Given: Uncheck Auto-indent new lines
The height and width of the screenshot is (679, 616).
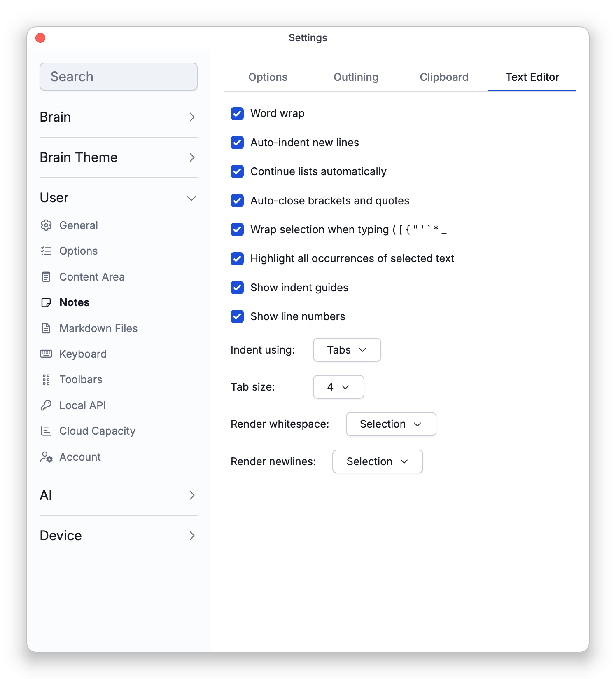Looking at the screenshot, I should point(237,143).
